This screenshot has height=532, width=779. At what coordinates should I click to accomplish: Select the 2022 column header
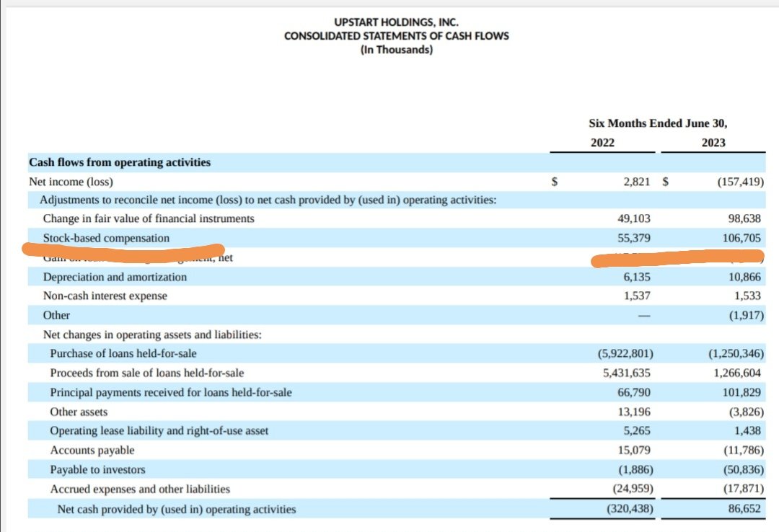[x=602, y=143]
